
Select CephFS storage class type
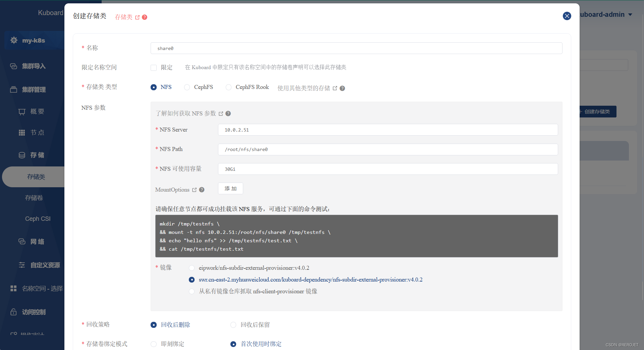tap(187, 87)
